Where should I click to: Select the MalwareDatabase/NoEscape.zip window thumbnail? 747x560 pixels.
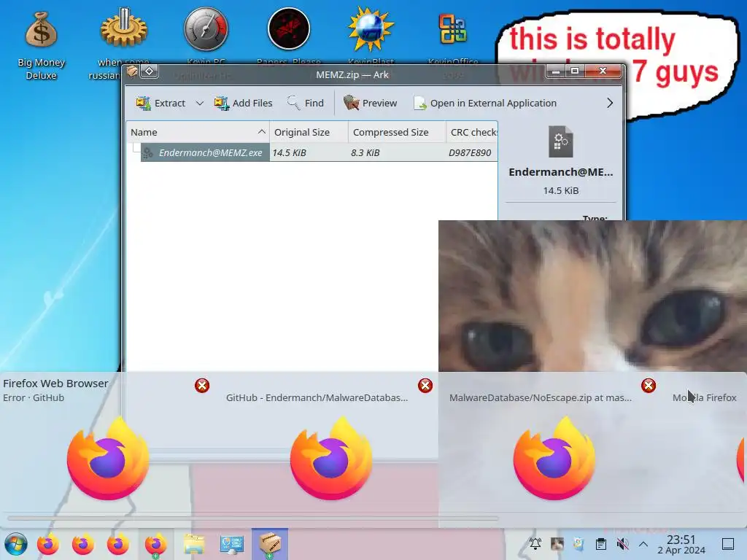click(554, 458)
